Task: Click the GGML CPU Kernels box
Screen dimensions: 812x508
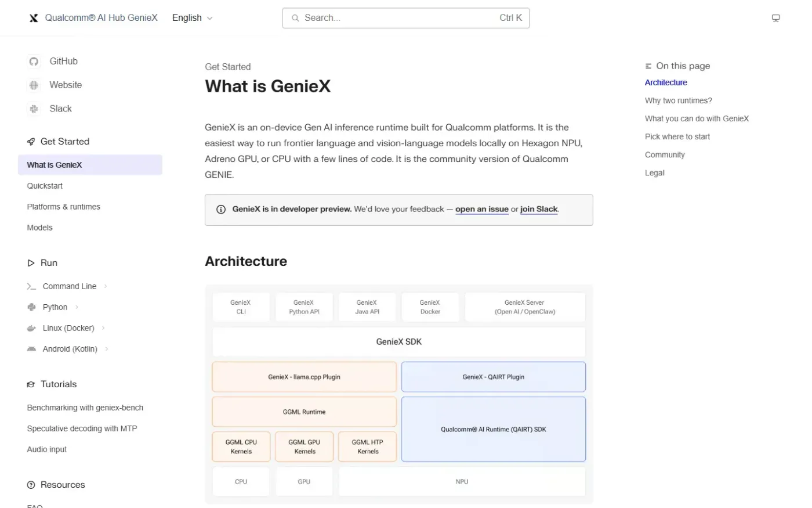Action: 241,446
